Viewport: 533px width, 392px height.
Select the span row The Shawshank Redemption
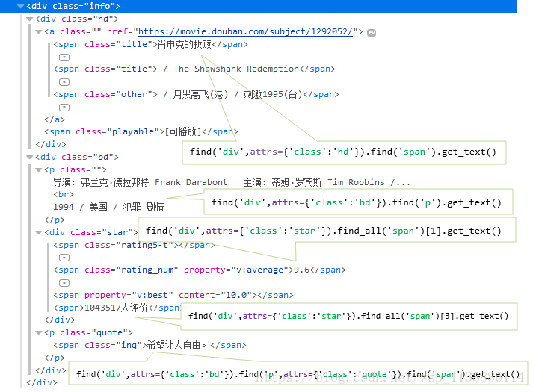pos(194,69)
